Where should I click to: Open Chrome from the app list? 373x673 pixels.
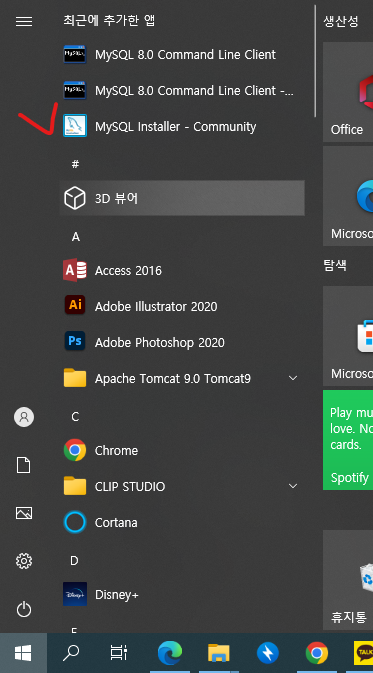182,450
